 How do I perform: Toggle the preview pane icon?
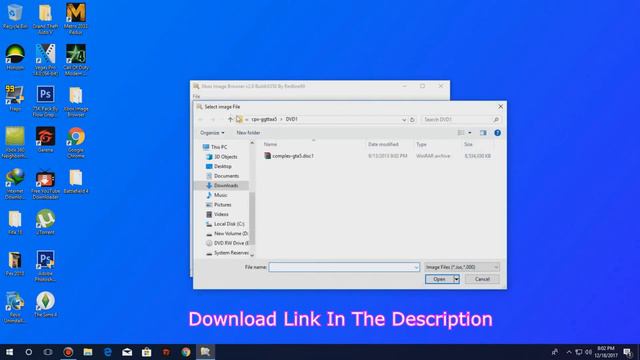click(483, 133)
